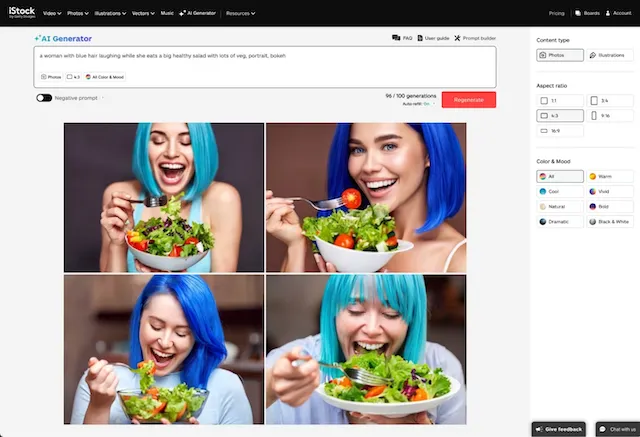Click the red Regenerate button
Viewport: 640px width, 437px height.
[x=469, y=100]
